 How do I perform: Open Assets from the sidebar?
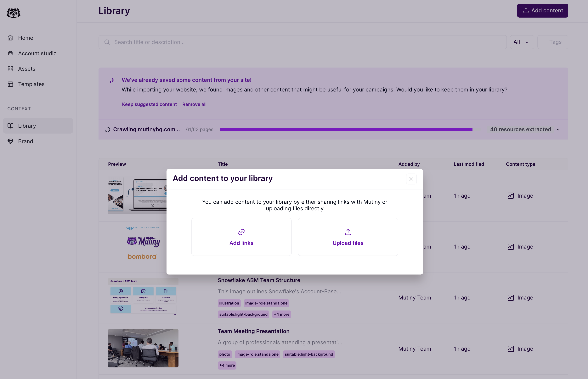(x=27, y=69)
